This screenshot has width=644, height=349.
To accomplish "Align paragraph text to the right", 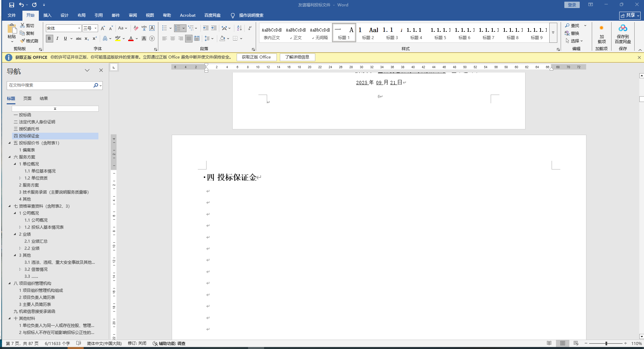I will pyautogui.click(x=181, y=38).
